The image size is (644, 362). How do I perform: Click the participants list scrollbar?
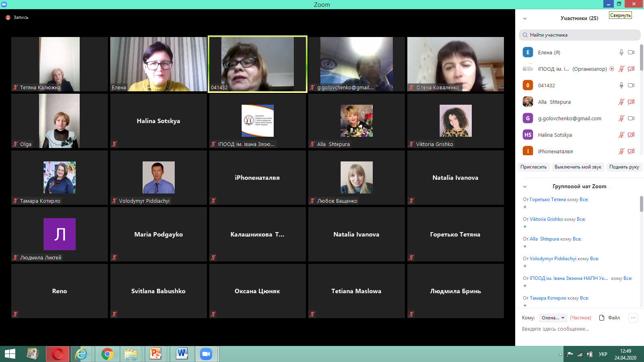coord(641,58)
